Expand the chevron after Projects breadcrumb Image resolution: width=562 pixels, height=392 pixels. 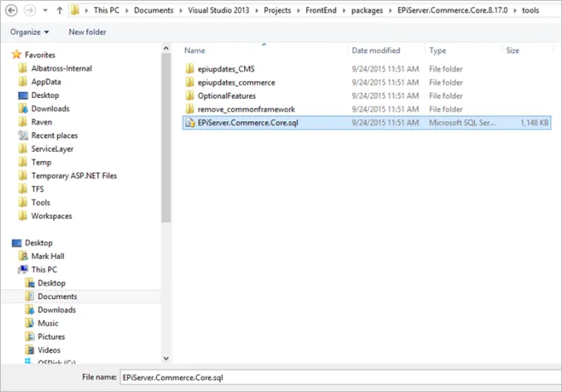[298, 11]
